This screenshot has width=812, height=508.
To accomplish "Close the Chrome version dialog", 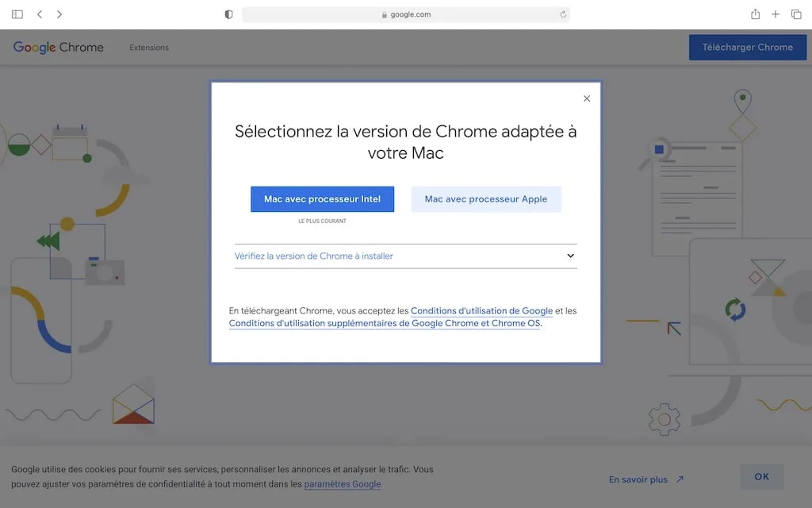I will (587, 98).
